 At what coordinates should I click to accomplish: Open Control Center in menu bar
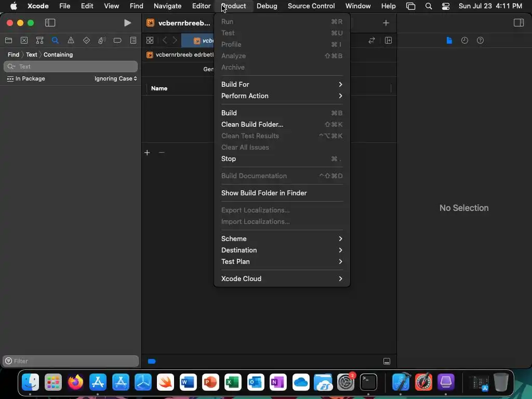click(445, 6)
